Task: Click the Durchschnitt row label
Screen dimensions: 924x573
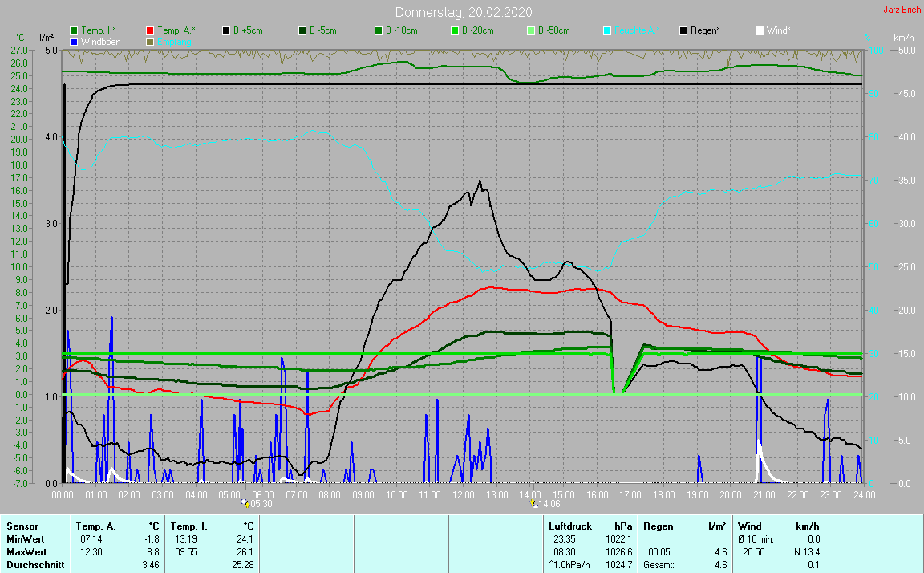Action: pyautogui.click(x=32, y=565)
